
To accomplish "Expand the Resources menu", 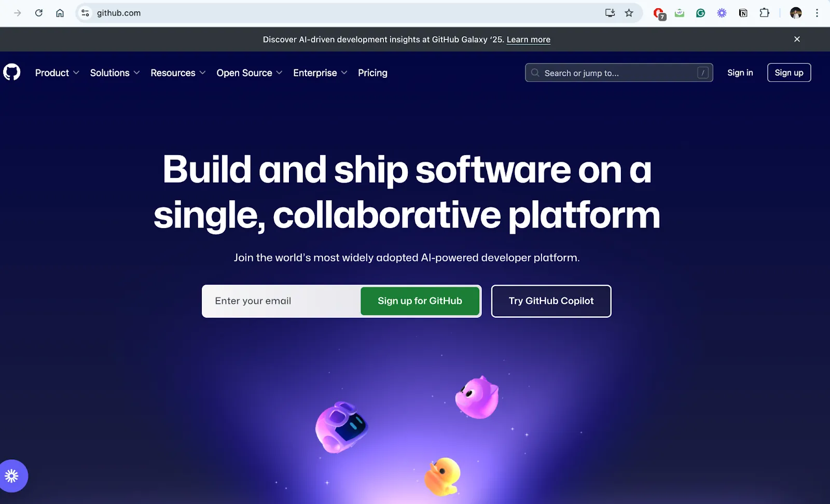I will click(178, 73).
